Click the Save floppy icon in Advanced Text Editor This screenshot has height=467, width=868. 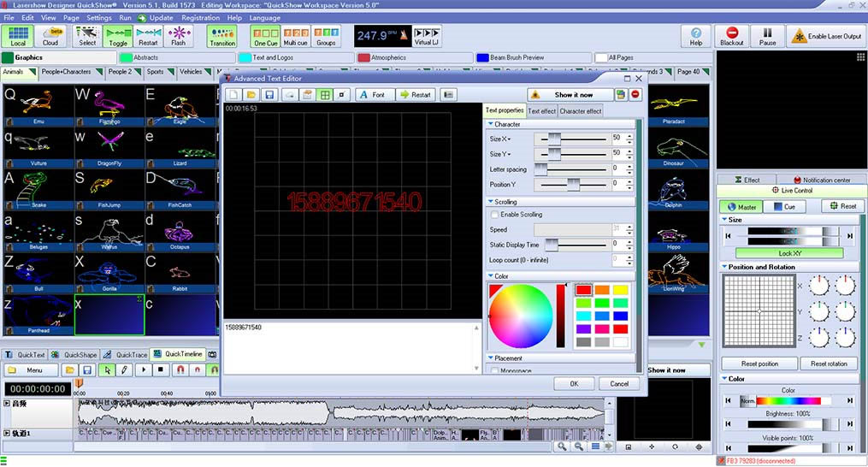tap(269, 95)
